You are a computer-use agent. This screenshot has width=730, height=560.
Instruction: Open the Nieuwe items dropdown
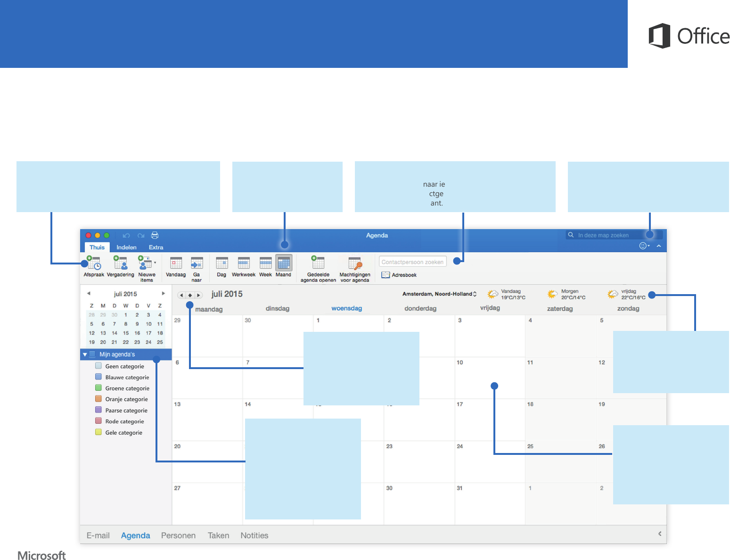pyautogui.click(x=147, y=269)
